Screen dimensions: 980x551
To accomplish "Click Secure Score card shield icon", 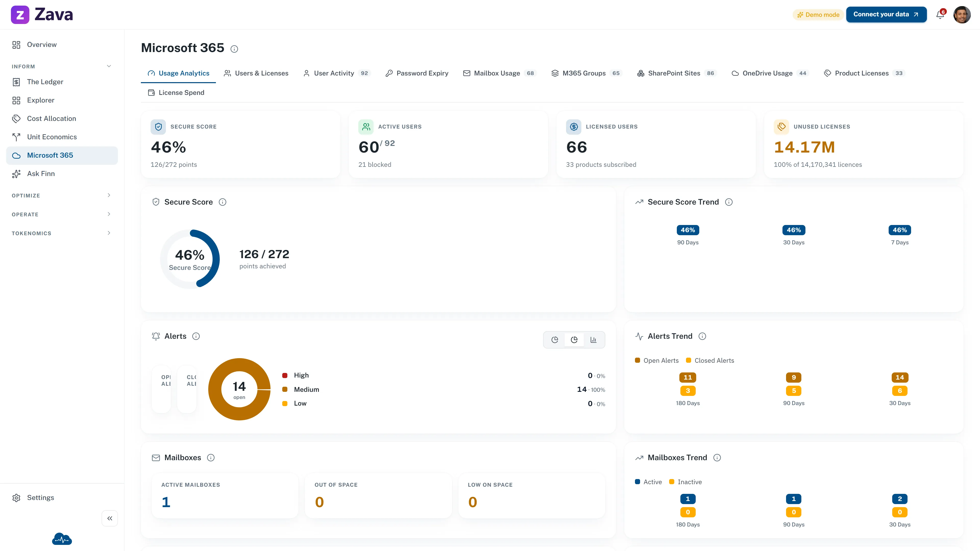I will (158, 127).
